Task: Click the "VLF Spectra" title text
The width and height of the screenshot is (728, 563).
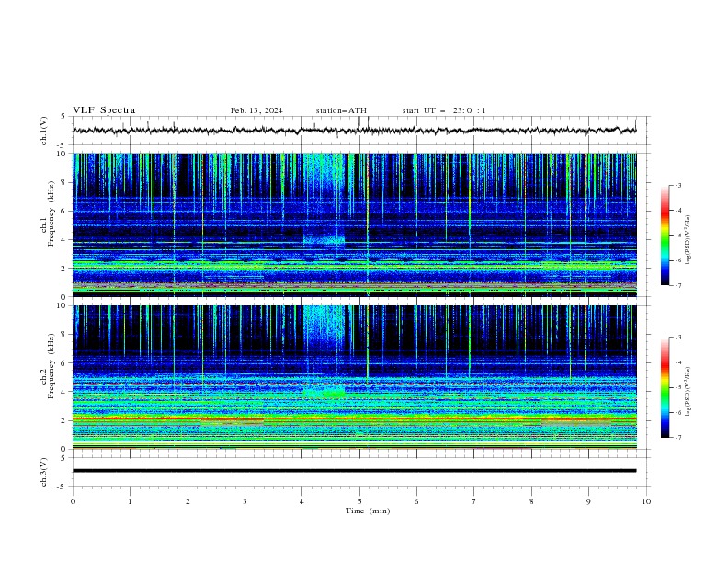Action: point(104,110)
